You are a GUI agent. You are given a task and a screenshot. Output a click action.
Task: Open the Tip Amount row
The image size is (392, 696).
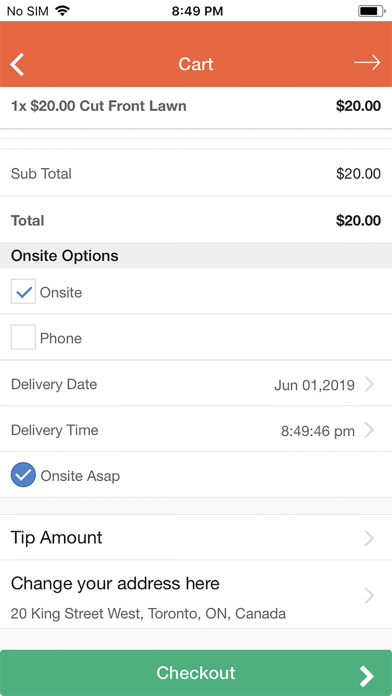tap(196, 538)
